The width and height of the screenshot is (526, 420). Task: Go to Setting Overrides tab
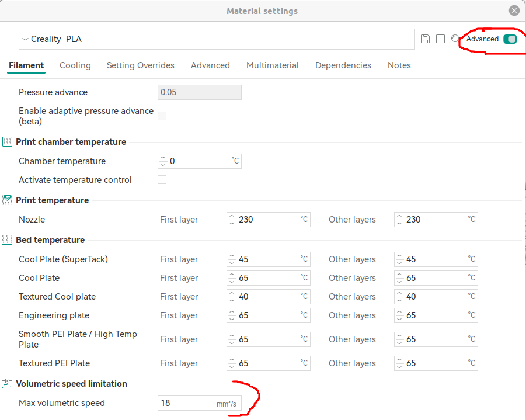pyautogui.click(x=140, y=65)
